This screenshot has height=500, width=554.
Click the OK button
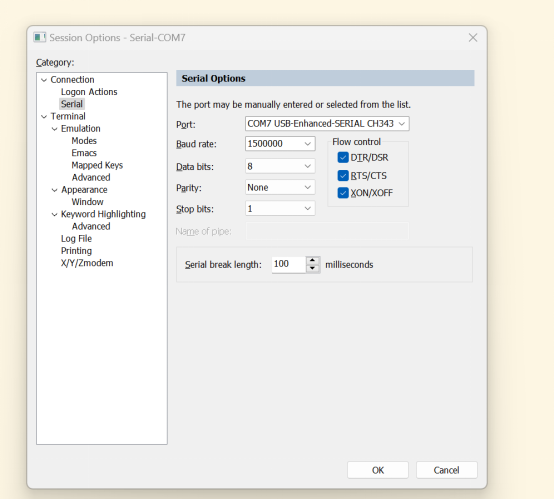(x=378, y=470)
